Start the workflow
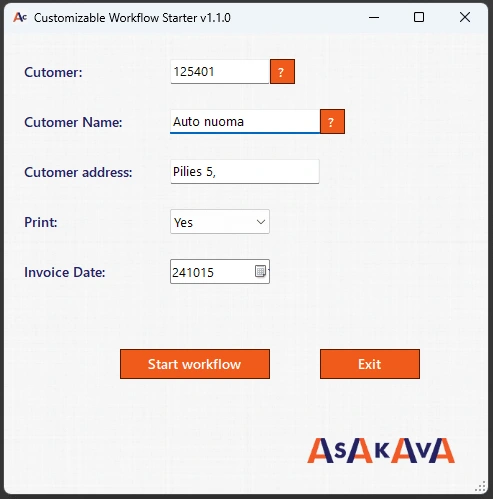 (x=195, y=364)
